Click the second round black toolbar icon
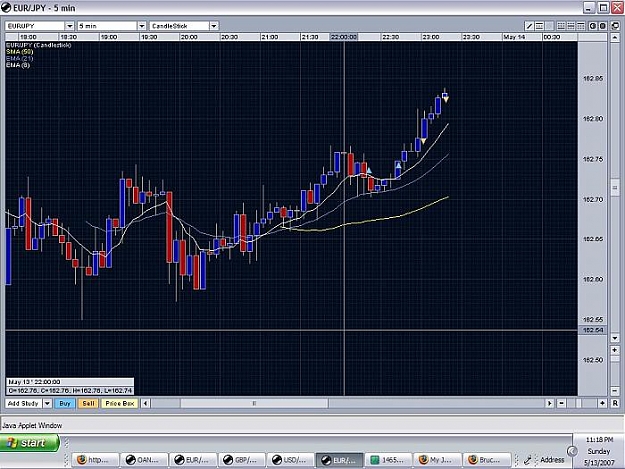625x469 pixels. [x=603, y=26]
